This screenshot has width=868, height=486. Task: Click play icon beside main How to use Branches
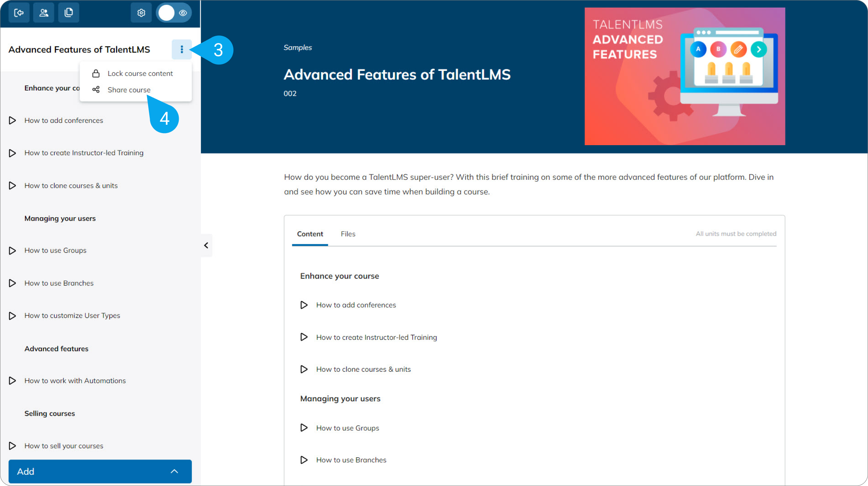tap(304, 460)
